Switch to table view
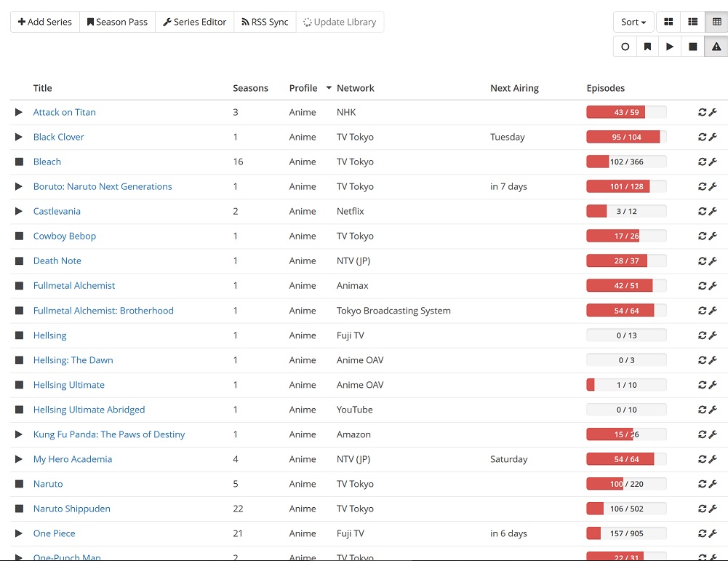Screen dimensions: 728x561 [716, 22]
